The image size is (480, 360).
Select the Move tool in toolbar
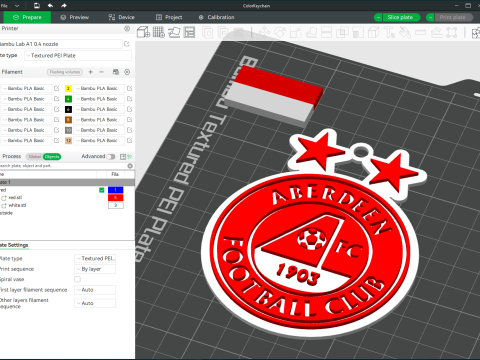(x=264, y=33)
